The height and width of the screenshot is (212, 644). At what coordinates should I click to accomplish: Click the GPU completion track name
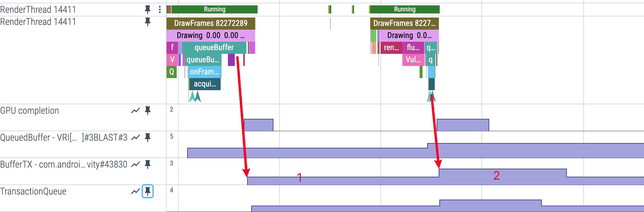(x=30, y=111)
